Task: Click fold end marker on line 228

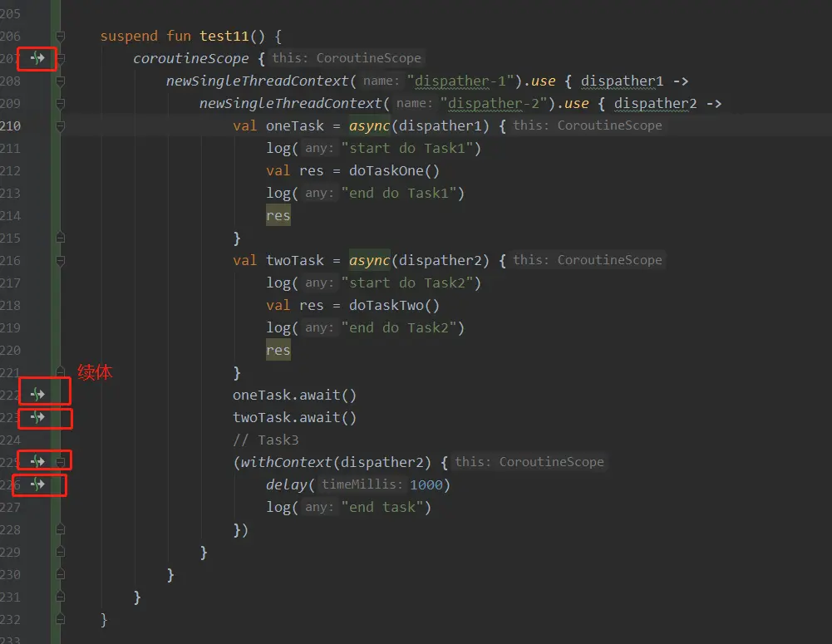Action: coord(61,529)
